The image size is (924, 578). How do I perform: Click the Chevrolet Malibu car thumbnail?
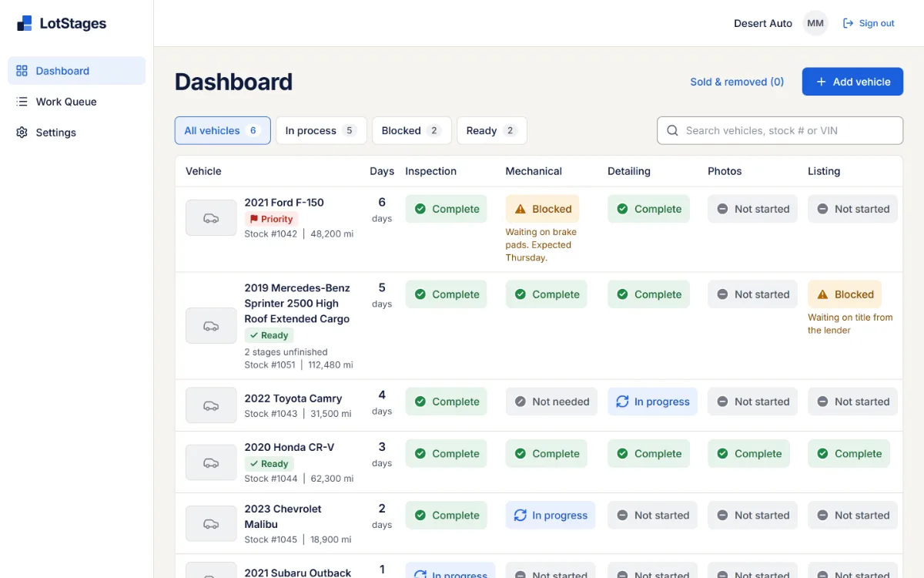tap(211, 524)
